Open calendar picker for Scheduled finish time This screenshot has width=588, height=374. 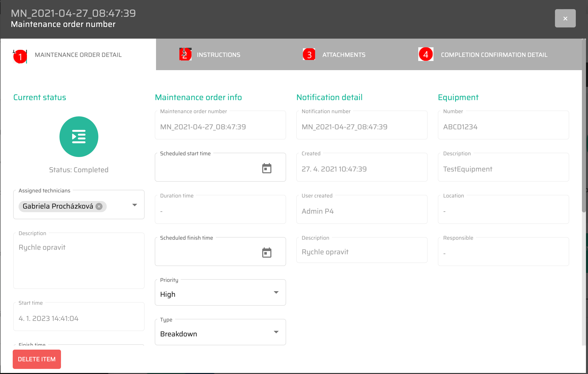pyautogui.click(x=267, y=253)
